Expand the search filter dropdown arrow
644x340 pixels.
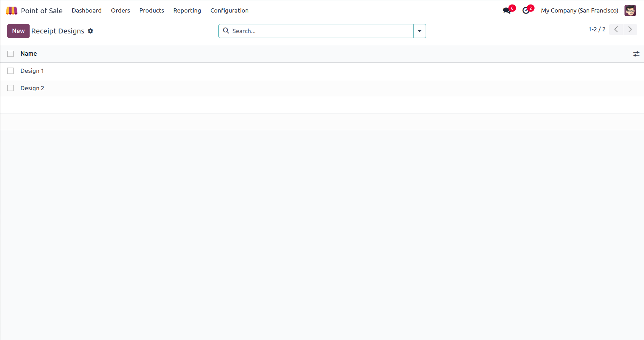pos(420,31)
